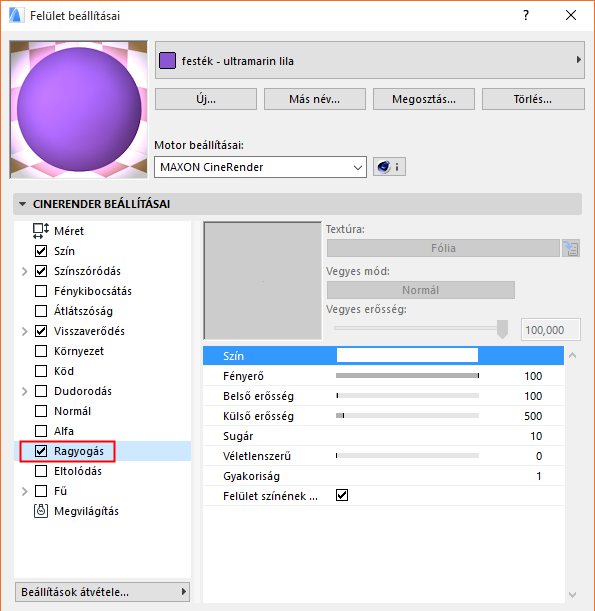The image size is (595, 611).
Task: Toggle the Visszaverődés checkbox
Action: click(41, 331)
